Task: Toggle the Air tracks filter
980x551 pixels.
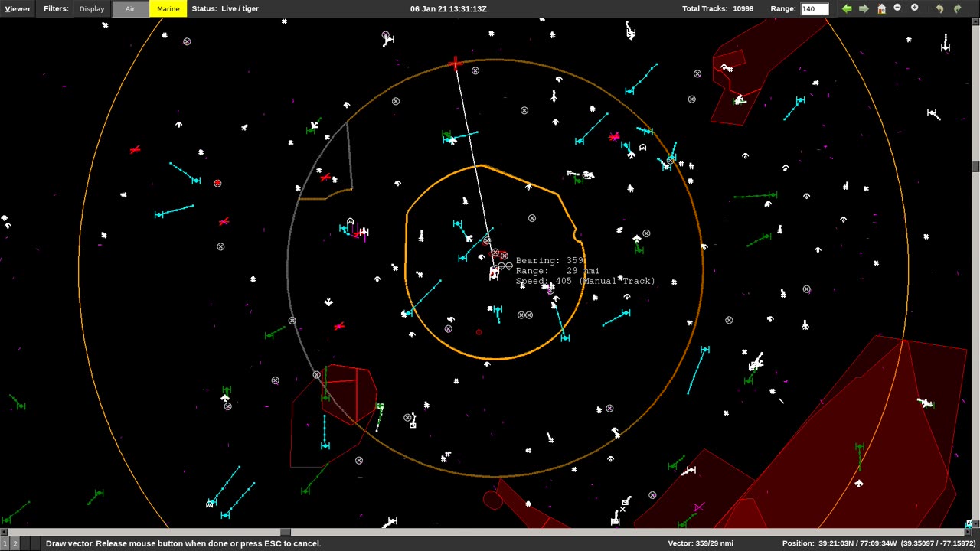Action: [x=130, y=9]
